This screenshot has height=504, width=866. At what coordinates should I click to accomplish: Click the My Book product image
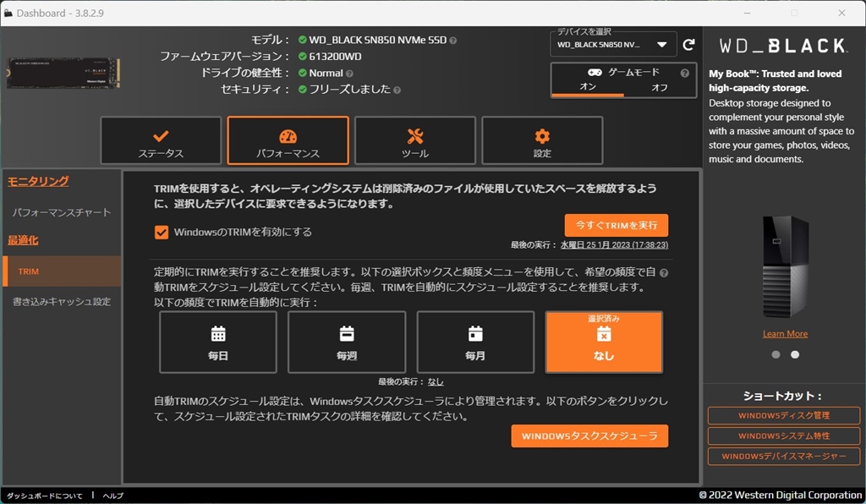click(786, 266)
